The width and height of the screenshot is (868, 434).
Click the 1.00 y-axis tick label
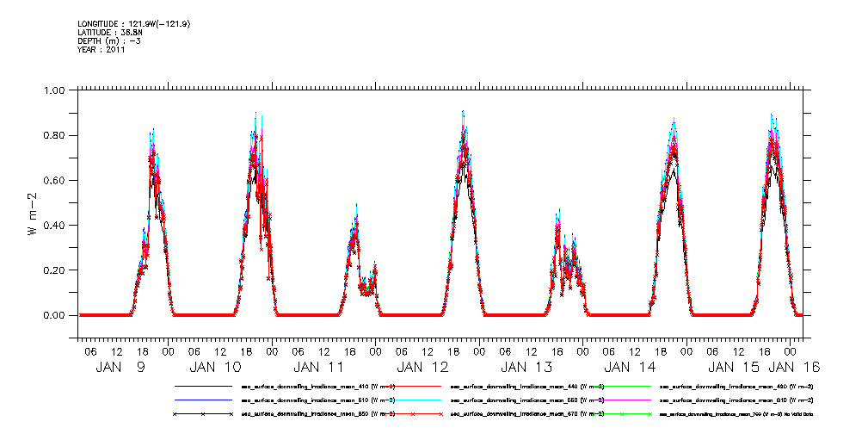pos(55,90)
